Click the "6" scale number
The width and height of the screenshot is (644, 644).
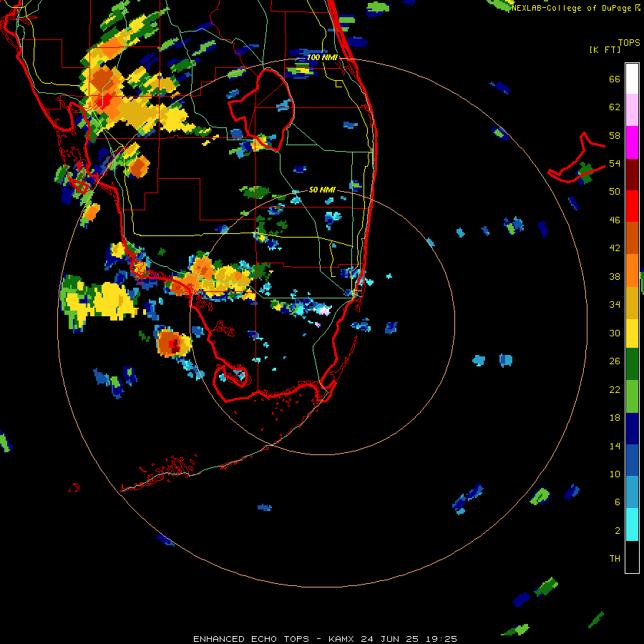click(618, 502)
